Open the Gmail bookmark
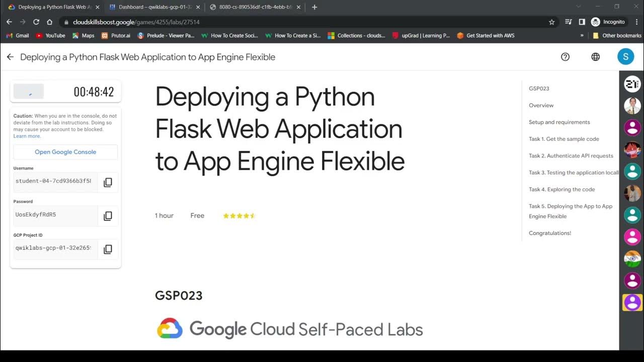Screen dimensions: 644x362 18,36
